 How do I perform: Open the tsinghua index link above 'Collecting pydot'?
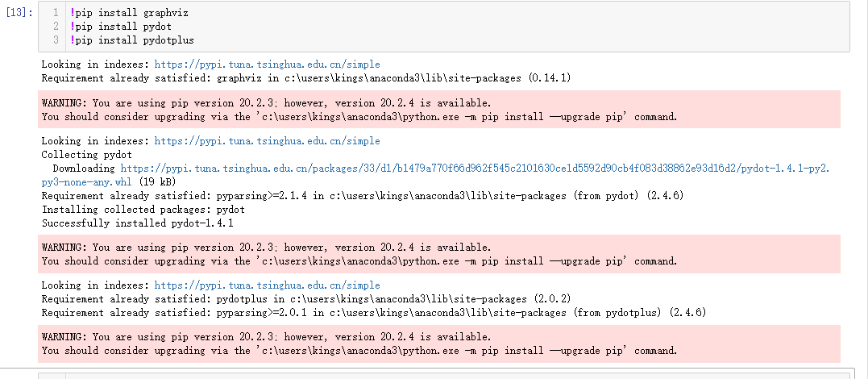(x=267, y=141)
